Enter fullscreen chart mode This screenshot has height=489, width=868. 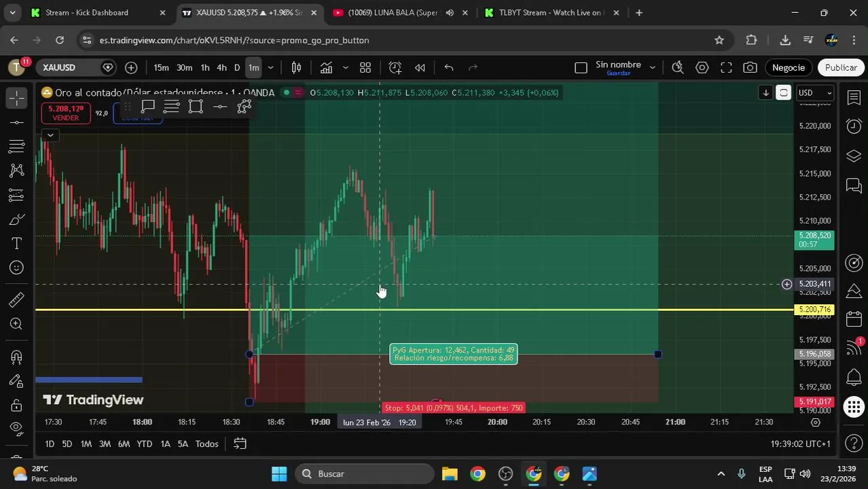[x=726, y=67]
